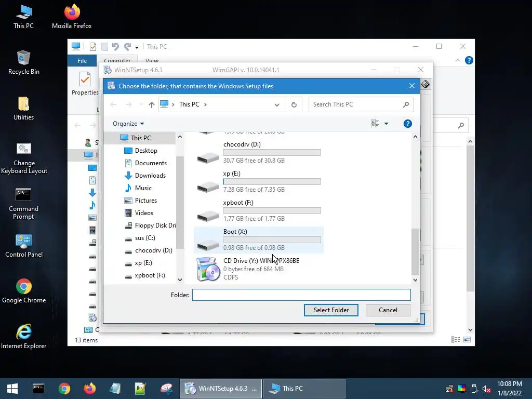Click undo icon in This PC title bar

115,47
